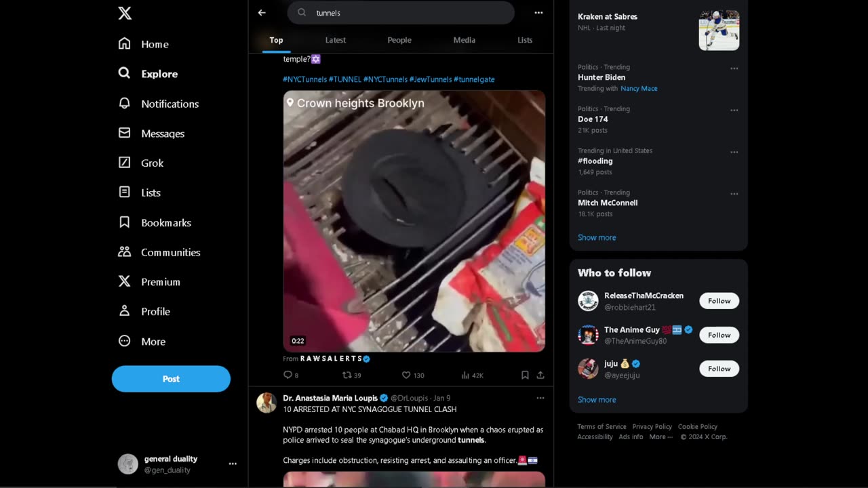This screenshot has height=488, width=868.
Task: Open options for #flooding trend
Action: 734,152
